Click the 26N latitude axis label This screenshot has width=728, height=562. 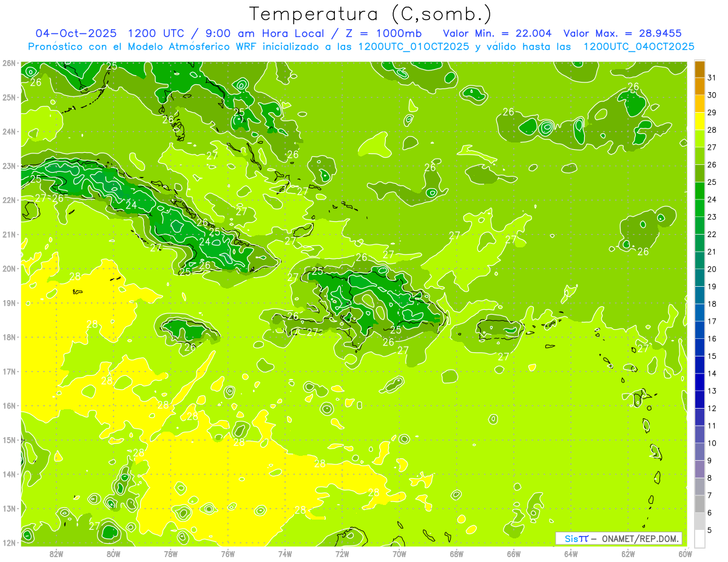pos(9,63)
